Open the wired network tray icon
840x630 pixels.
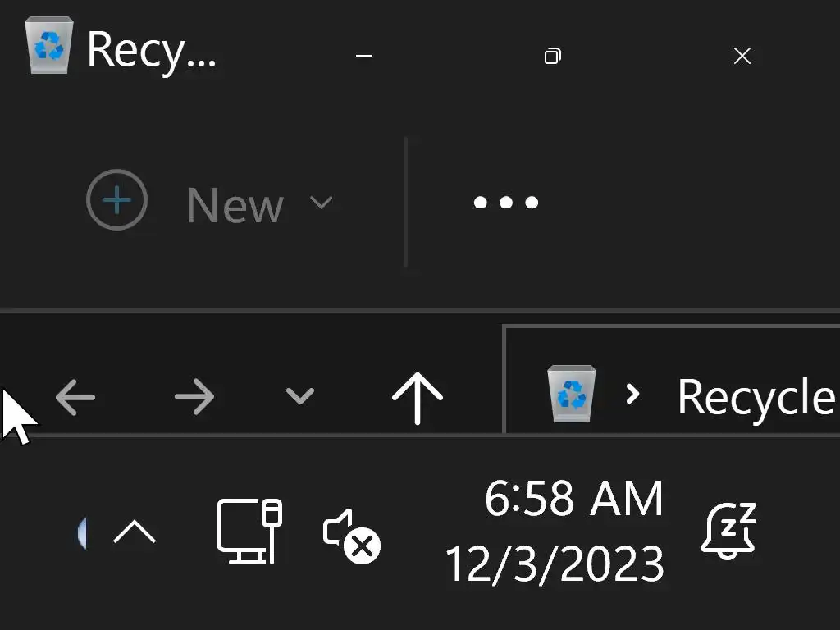point(249,532)
